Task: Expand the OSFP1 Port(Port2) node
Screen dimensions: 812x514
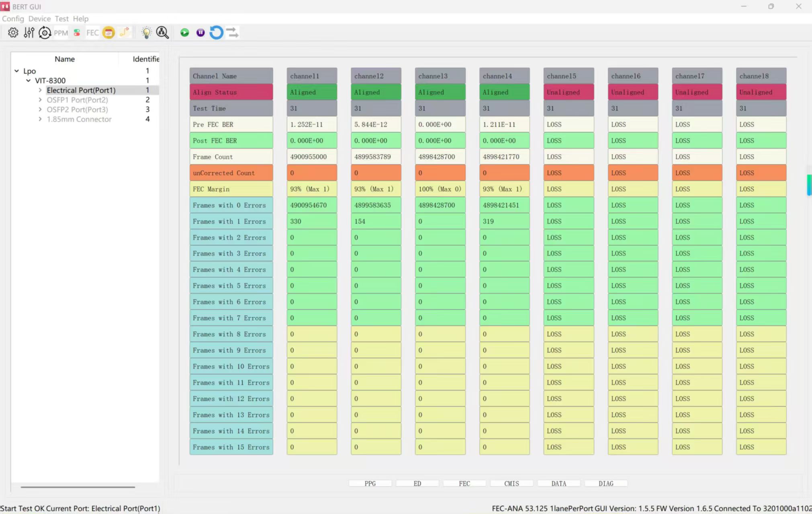Action: tap(40, 100)
